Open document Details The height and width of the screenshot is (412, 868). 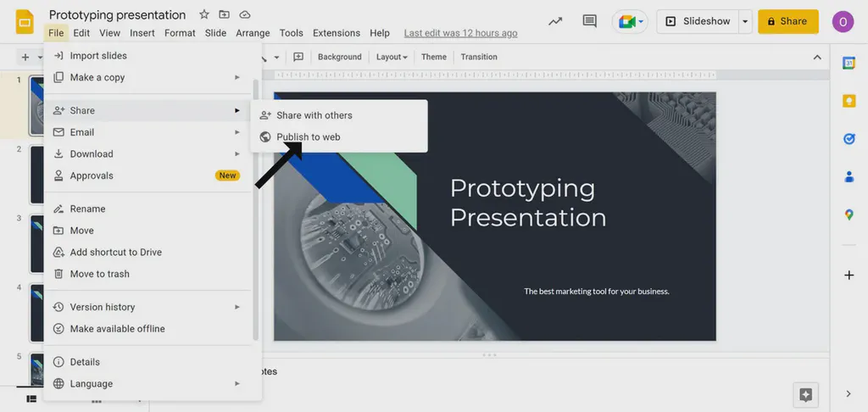coord(147,362)
